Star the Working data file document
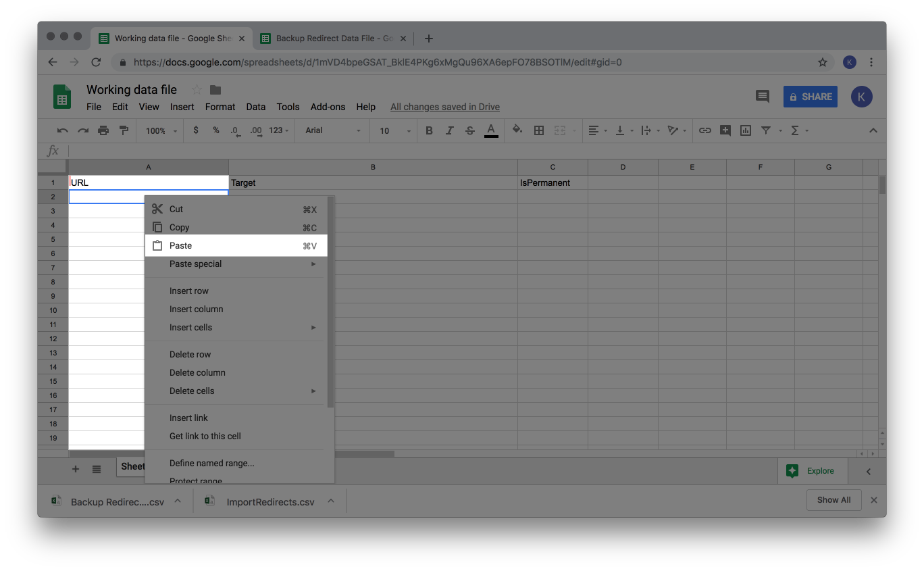Viewport: 924px width, 571px height. coord(197,90)
